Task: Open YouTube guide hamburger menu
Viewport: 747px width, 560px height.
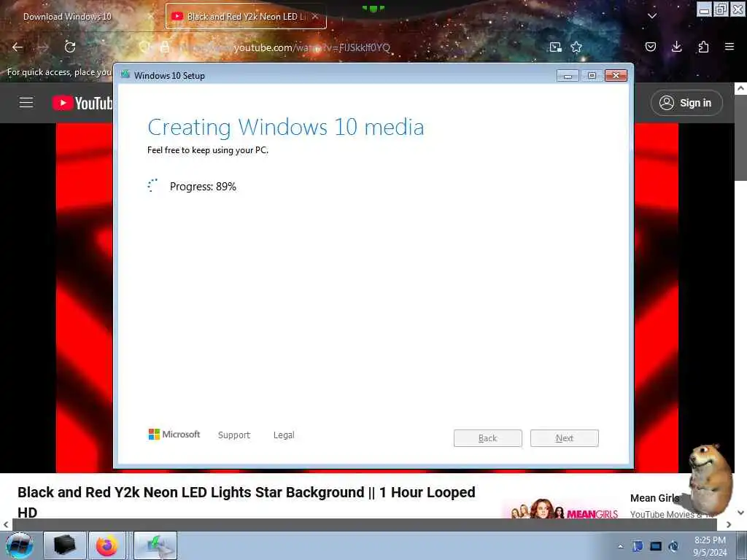Action: coord(26,102)
